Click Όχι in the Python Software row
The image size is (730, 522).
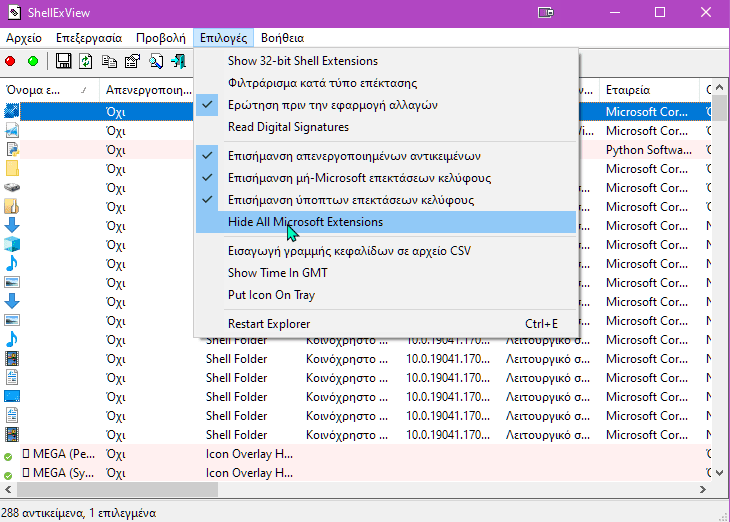[115, 150]
